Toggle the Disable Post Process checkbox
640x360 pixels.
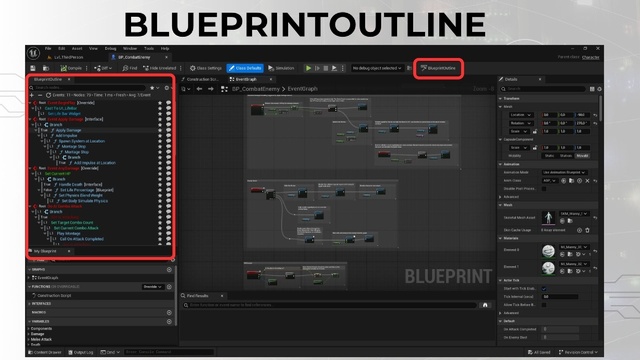pyautogui.click(x=544, y=189)
